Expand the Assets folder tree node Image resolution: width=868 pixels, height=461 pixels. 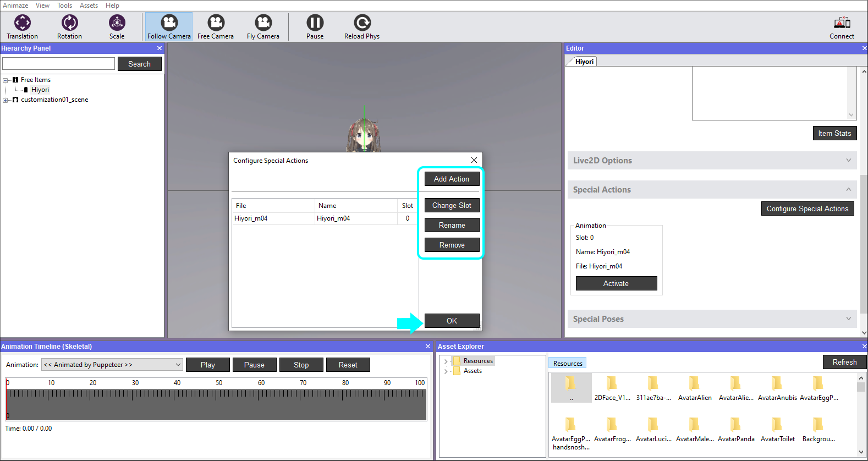pos(446,371)
